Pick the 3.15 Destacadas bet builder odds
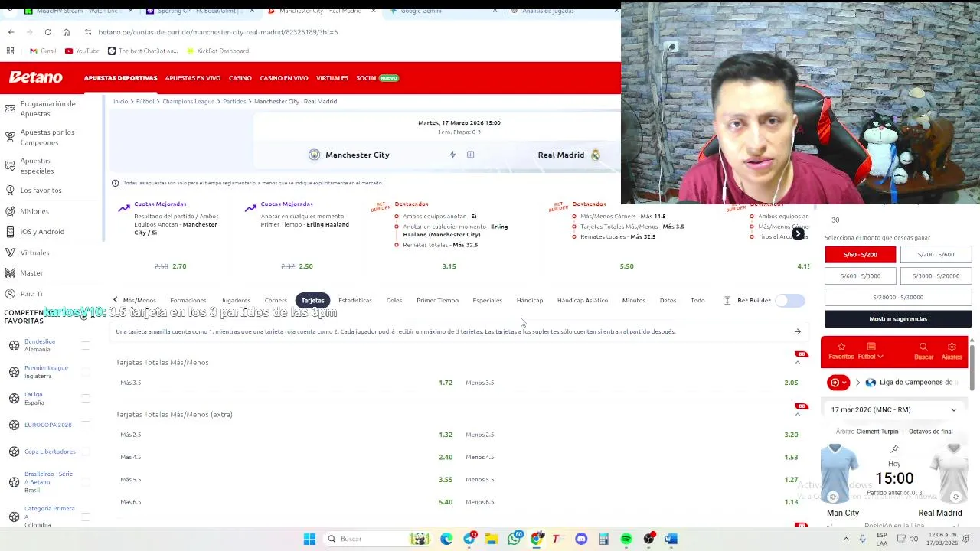 coord(449,266)
